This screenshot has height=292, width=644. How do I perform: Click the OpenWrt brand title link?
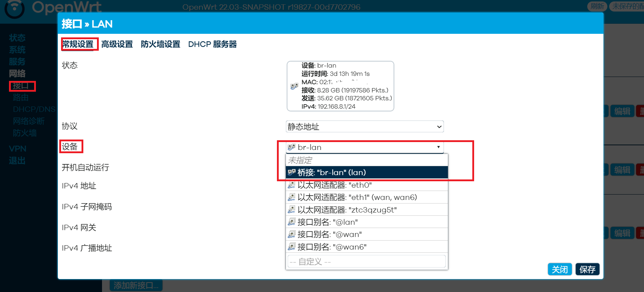point(66,7)
